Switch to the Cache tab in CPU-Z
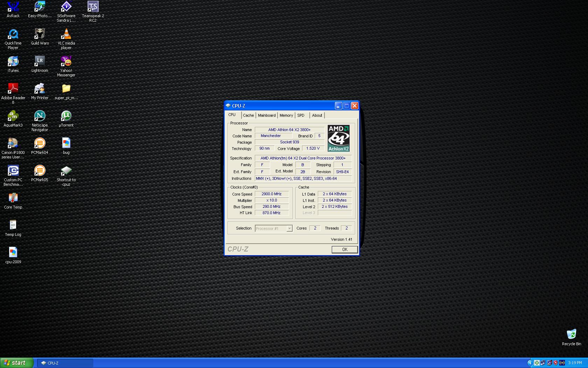Image resolution: width=588 pixels, height=368 pixels. (x=248, y=115)
